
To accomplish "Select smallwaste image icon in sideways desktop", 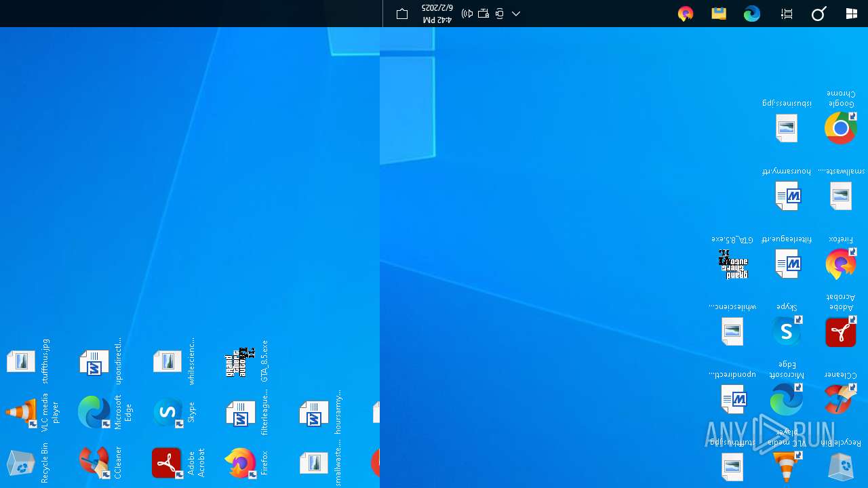I will [314, 463].
